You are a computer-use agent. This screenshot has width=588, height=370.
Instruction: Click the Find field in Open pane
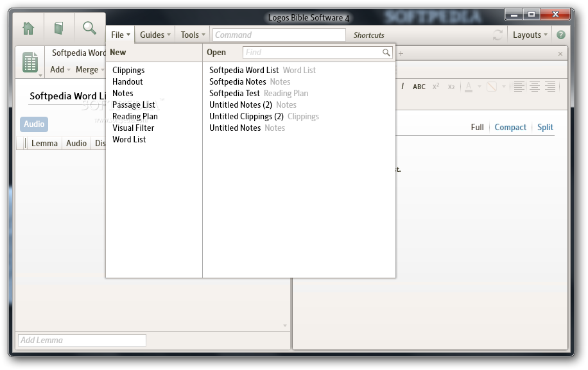(317, 53)
